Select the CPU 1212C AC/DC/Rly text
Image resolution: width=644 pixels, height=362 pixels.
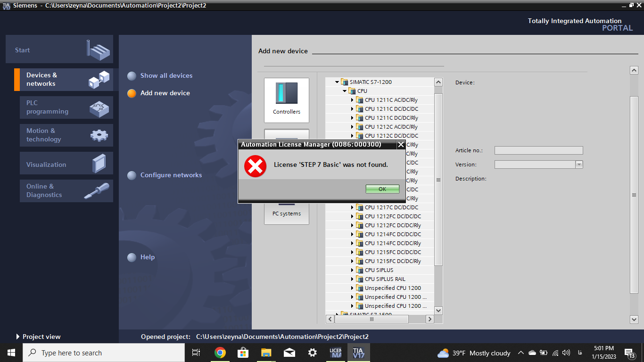tap(391, 127)
